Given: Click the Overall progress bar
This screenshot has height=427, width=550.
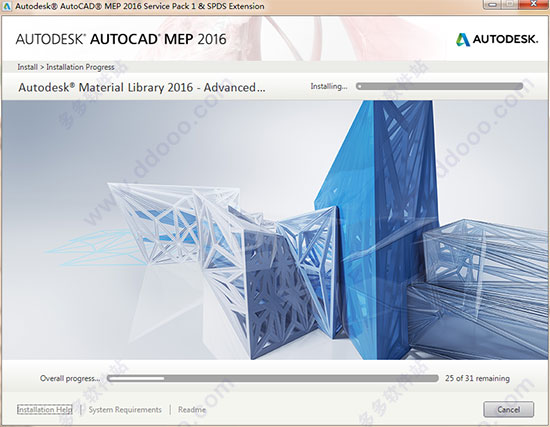Looking at the screenshot, I should coord(273,378).
